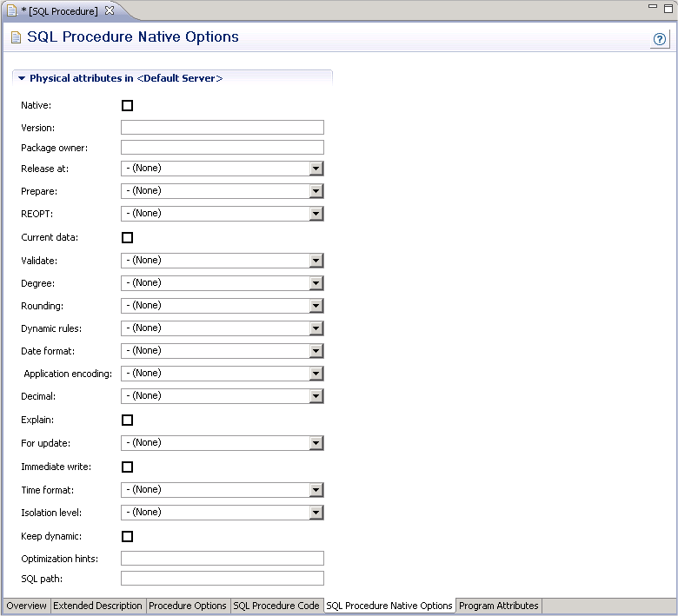Toggle the Current data checkbox

[128, 237]
